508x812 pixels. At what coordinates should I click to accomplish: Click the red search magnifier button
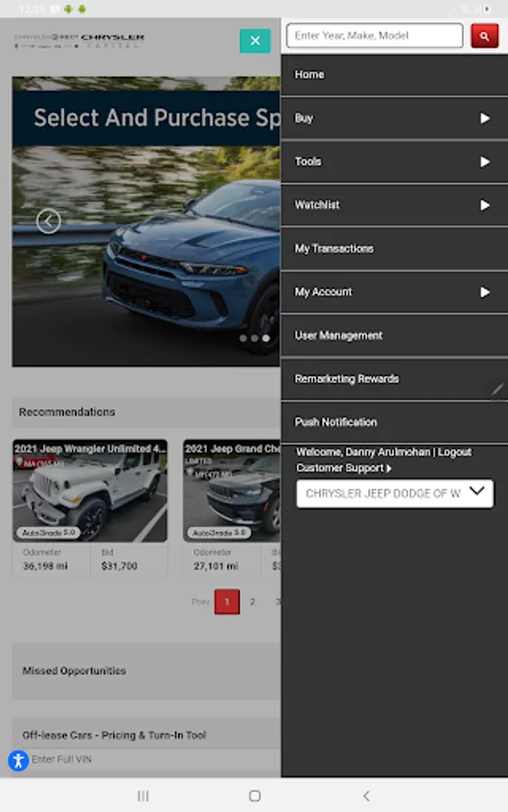click(x=485, y=36)
